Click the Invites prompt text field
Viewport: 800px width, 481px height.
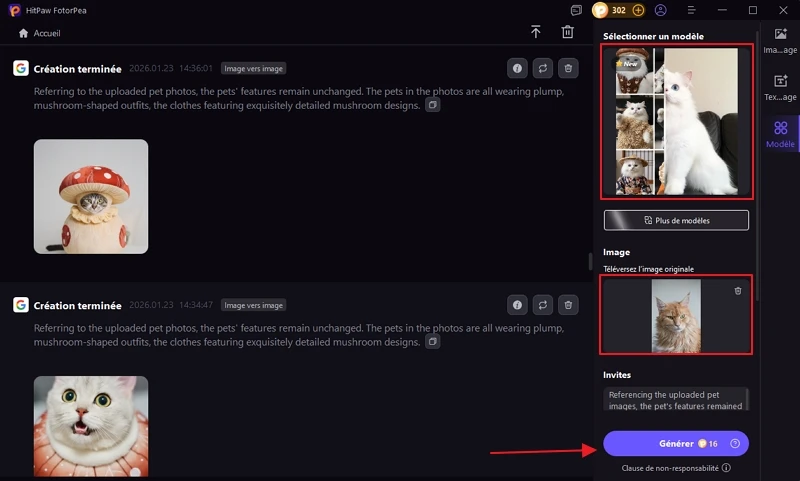[x=676, y=400]
